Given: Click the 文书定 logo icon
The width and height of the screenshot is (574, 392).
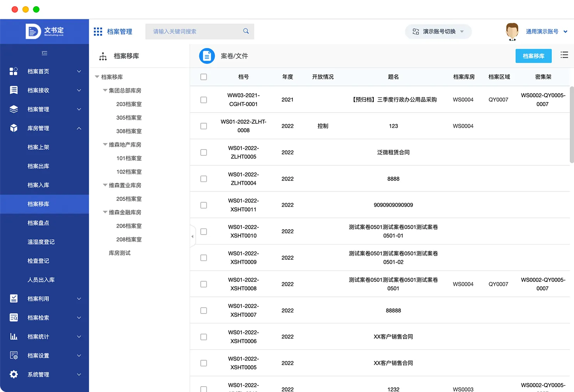Looking at the screenshot, I should coord(33,31).
